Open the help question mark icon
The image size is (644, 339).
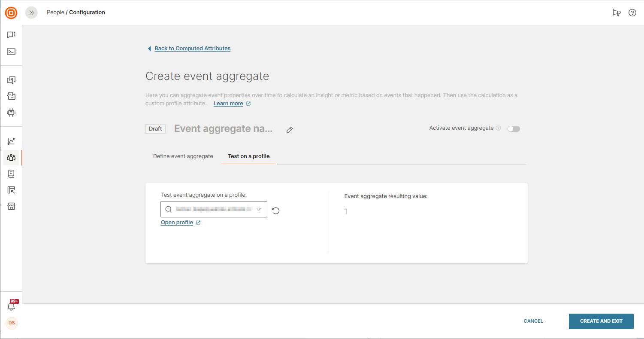coord(632,13)
